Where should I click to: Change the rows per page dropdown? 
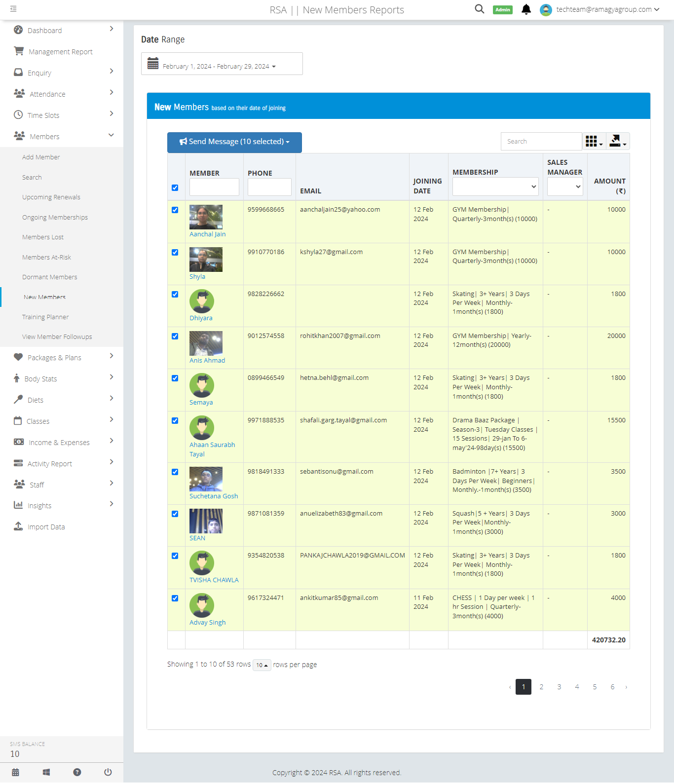point(262,665)
